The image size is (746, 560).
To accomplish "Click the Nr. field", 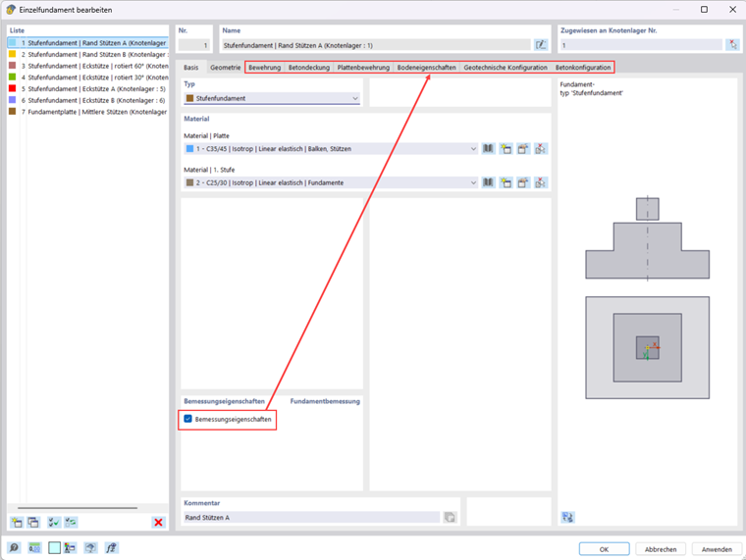I will pos(194,46).
